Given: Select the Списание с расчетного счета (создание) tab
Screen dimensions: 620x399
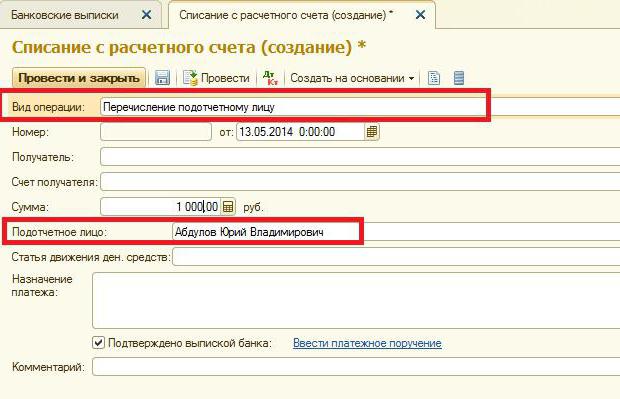Looking at the screenshot, I should [283, 15].
